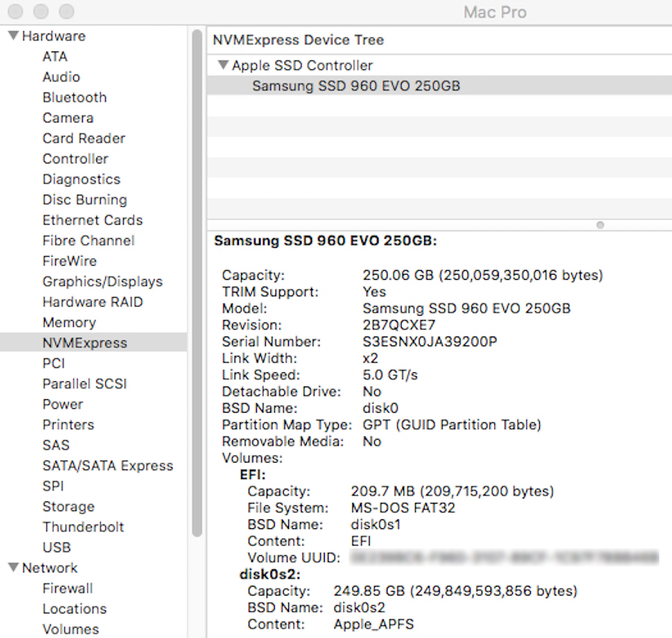672x638 pixels.
Task: Click the disk0s1 BSD name value
Action: coord(376,525)
